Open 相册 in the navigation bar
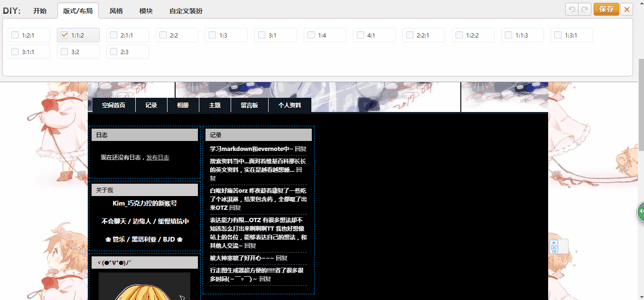 point(183,105)
